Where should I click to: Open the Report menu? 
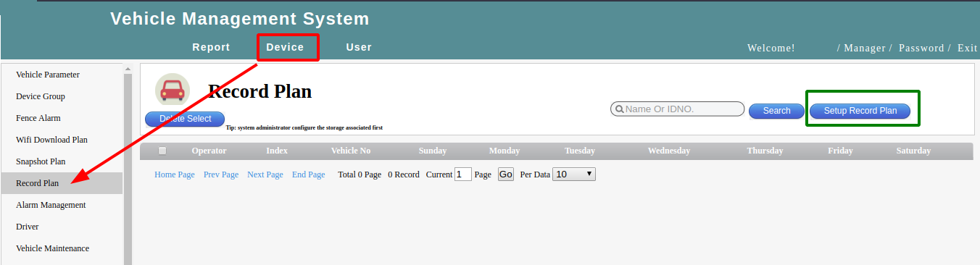(x=211, y=47)
